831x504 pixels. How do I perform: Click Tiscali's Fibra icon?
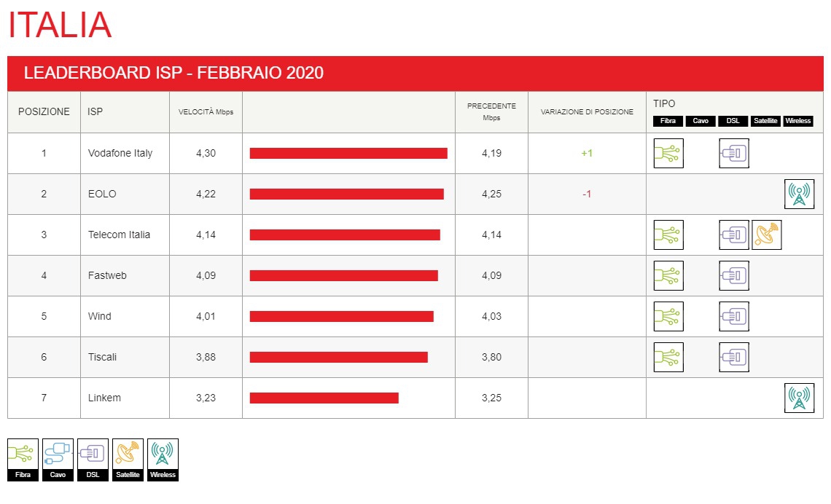coord(668,357)
